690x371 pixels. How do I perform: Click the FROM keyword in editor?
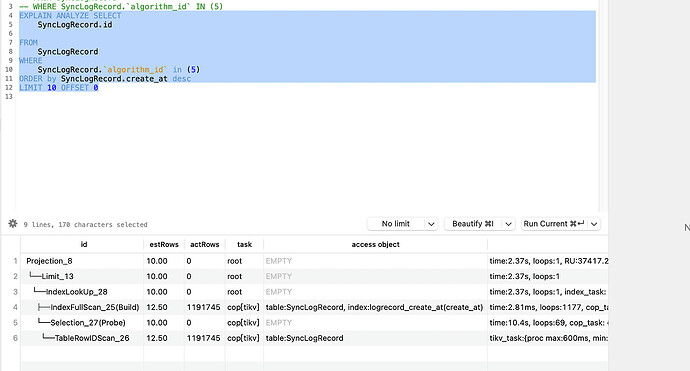28,43
